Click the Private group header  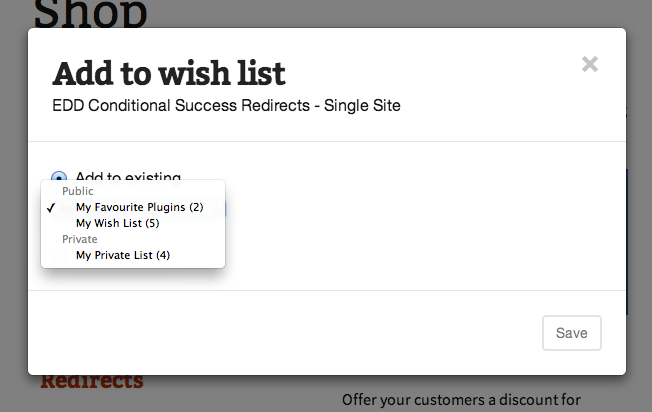[80, 239]
